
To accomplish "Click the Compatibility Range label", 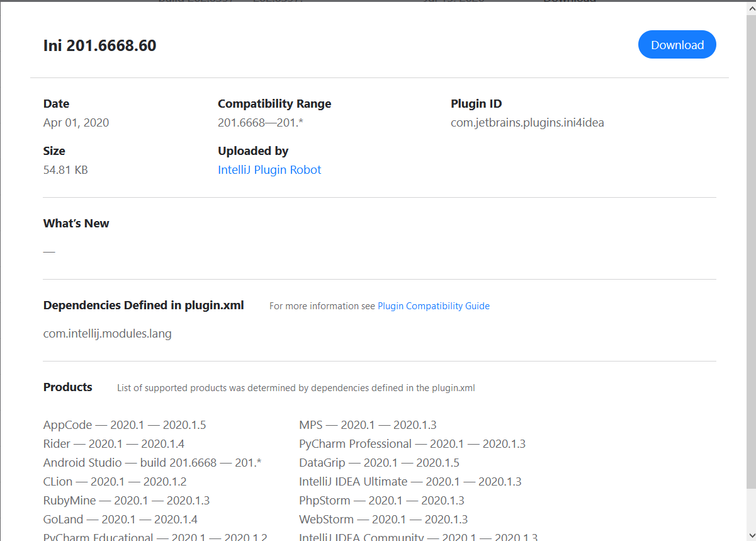I will (274, 104).
